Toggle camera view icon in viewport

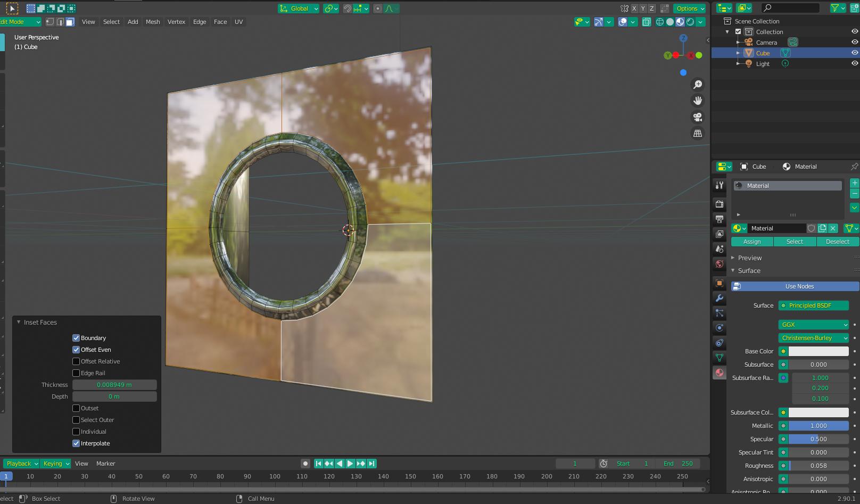tap(698, 117)
